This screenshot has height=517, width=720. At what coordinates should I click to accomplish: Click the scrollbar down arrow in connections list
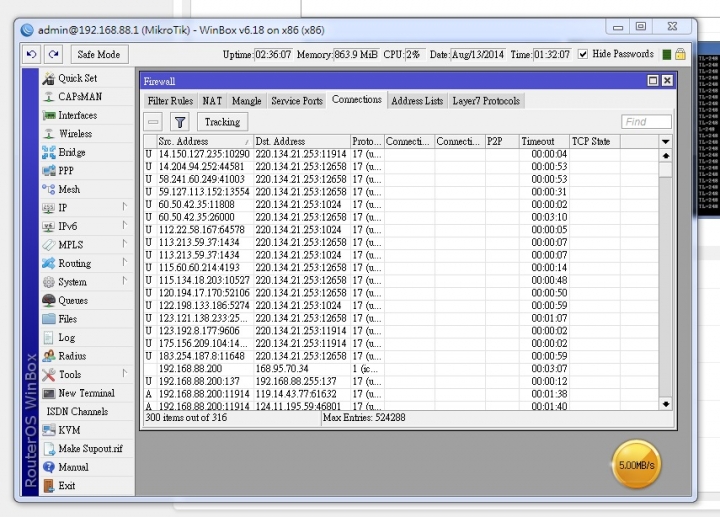[665, 404]
